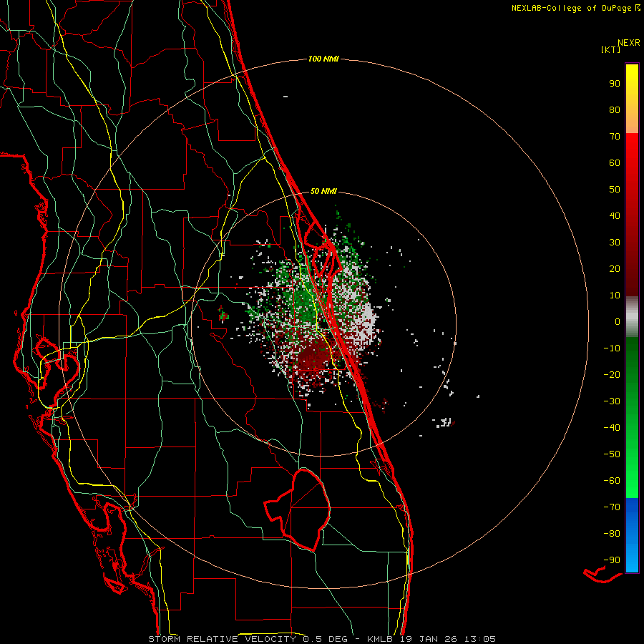Pick the gray zero-velocity segment of color bar

(x=632, y=317)
